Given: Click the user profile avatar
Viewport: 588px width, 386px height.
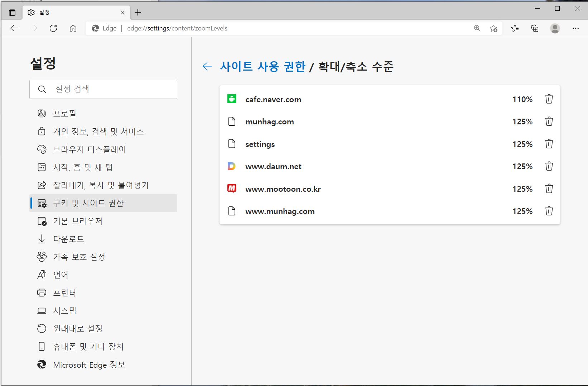Looking at the screenshot, I should tap(555, 28).
